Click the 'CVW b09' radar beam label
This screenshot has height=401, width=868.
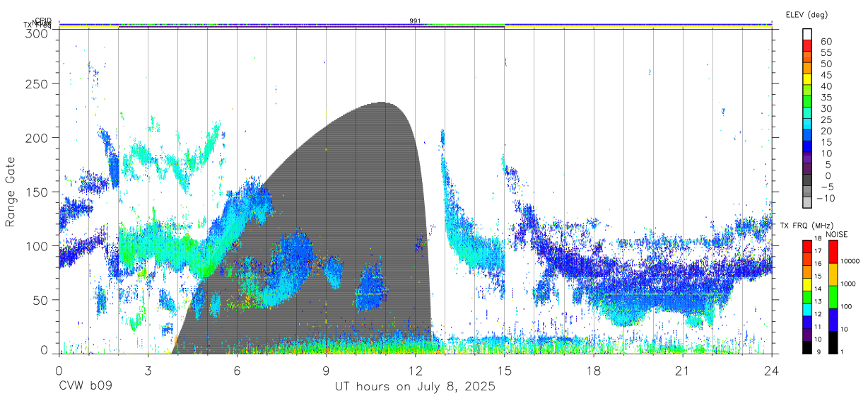point(85,387)
